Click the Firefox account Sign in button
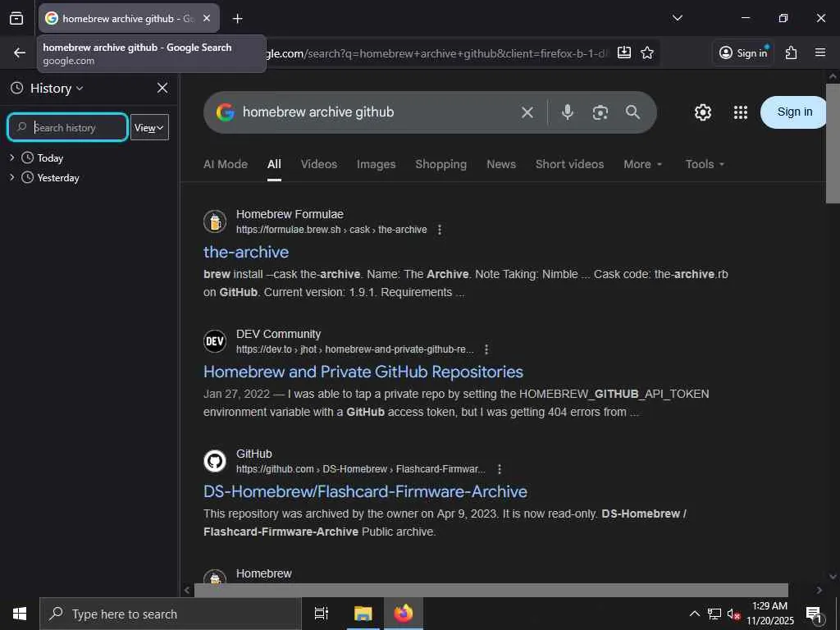 tap(743, 52)
